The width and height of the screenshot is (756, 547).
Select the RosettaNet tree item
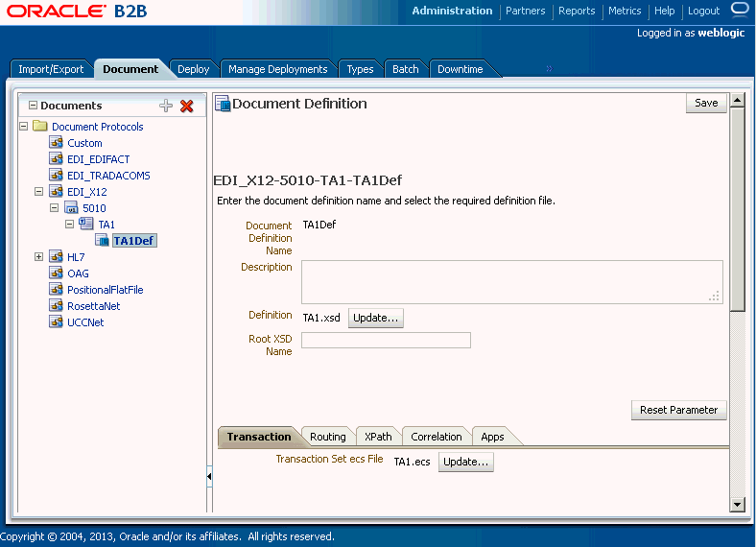[x=93, y=306]
